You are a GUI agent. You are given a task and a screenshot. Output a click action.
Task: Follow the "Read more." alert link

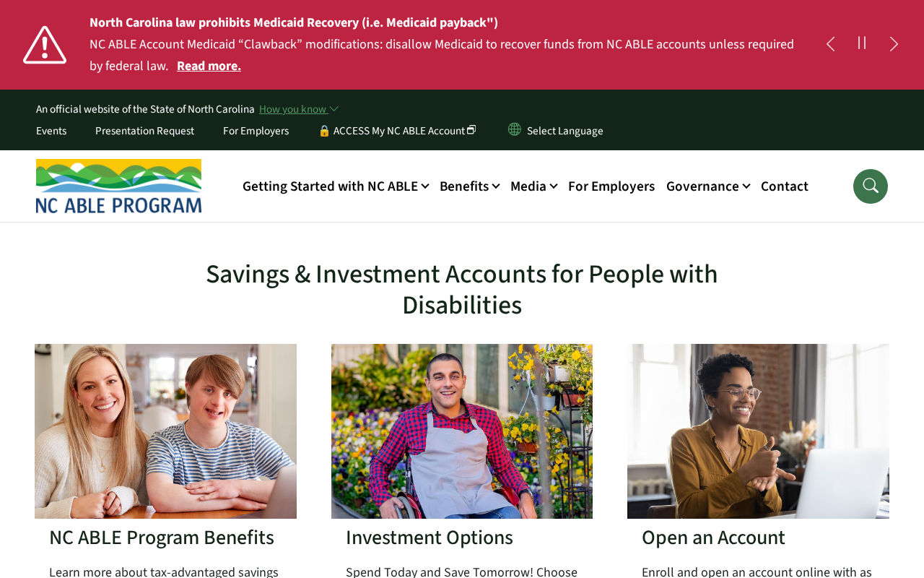point(209,66)
